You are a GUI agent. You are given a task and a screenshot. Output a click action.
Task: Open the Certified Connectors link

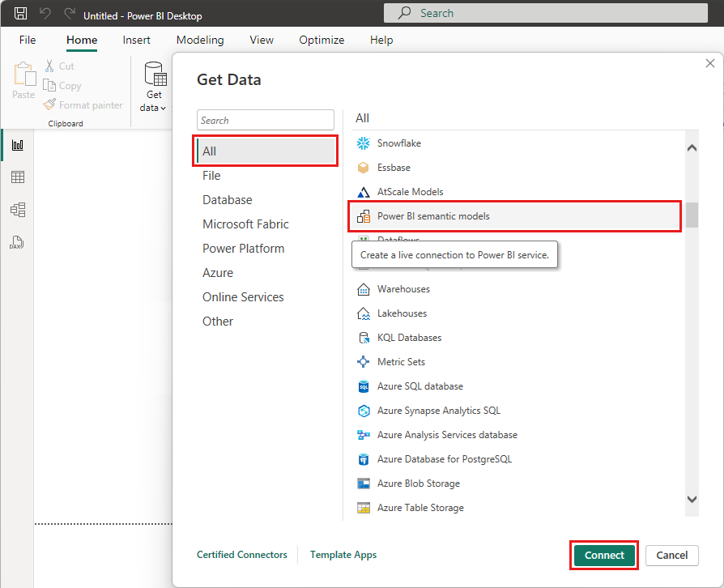point(242,555)
